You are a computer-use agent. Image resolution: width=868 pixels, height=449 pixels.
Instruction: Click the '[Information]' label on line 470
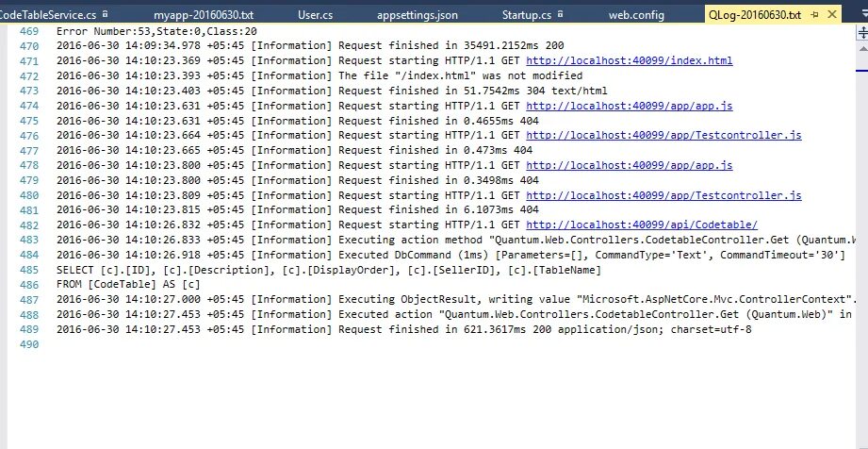tap(291, 45)
